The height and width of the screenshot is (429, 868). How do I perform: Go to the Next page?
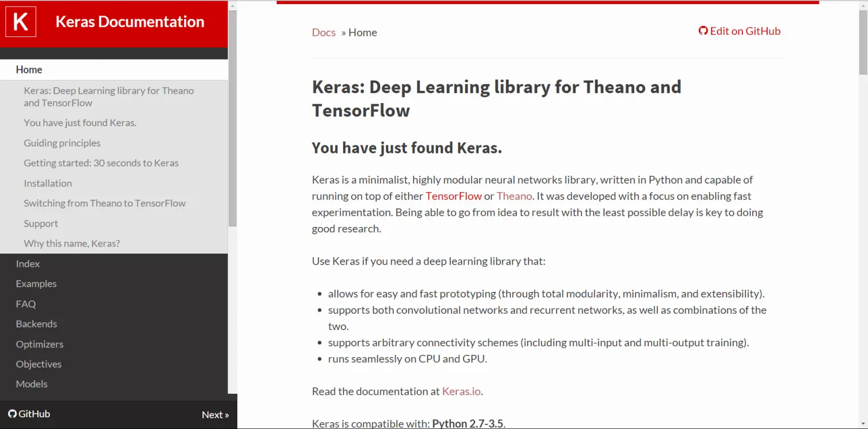click(215, 415)
